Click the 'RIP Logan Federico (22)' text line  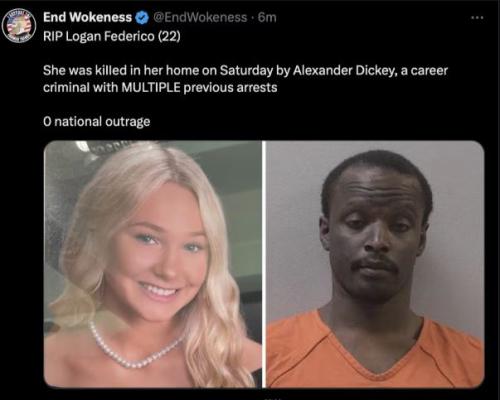[x=112, y=36]
